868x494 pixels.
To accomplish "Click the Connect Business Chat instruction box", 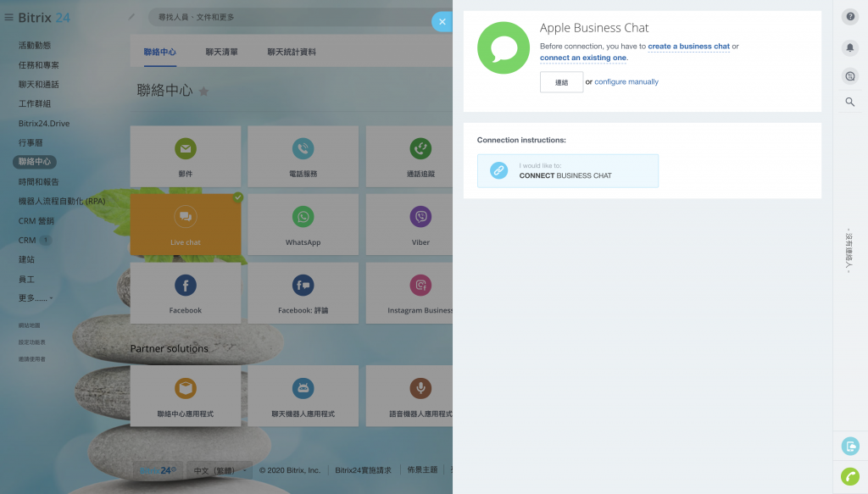I will (x=567, y=171).
